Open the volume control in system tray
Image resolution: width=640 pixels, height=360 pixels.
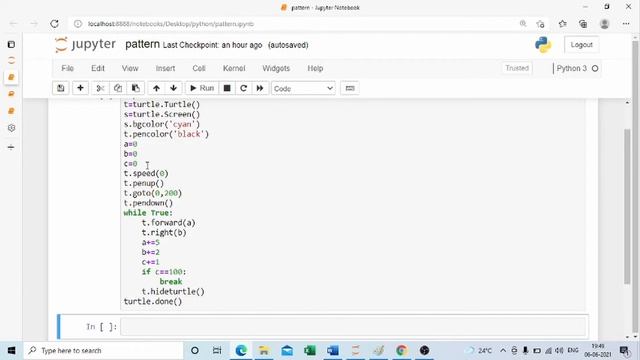[560, 351]
